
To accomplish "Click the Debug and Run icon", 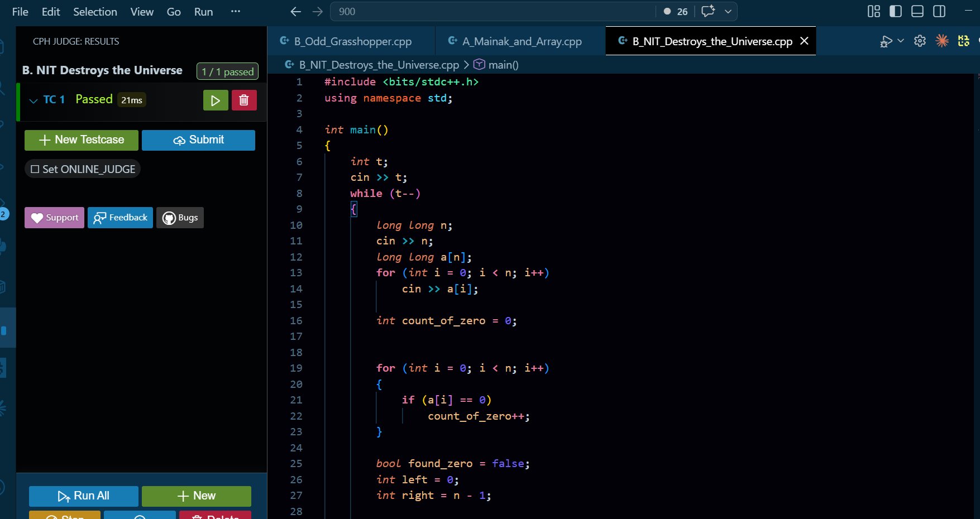I will pyautogui.click(x=886, y=41).
